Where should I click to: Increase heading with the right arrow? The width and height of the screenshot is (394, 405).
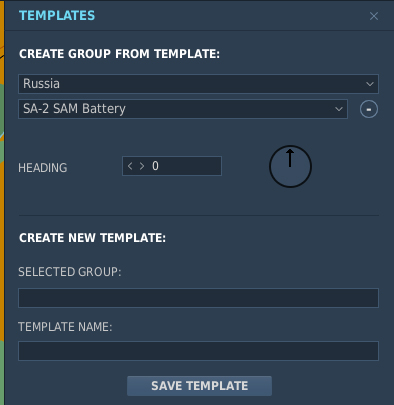coord(142,166)
